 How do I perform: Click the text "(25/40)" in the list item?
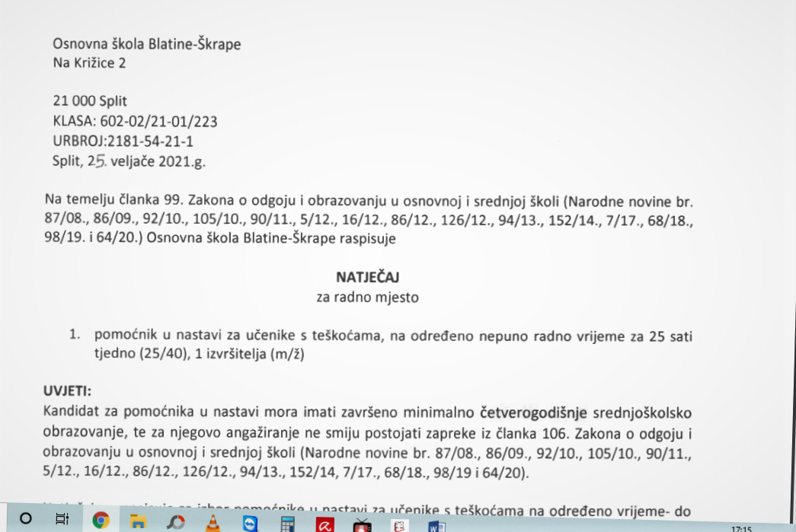pyautogui.click(x=164, y=353)
